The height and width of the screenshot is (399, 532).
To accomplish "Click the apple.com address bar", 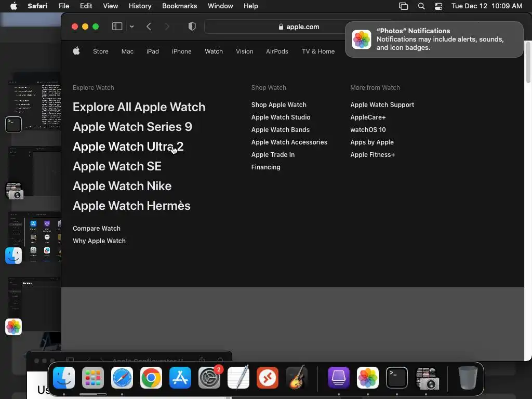I will 299,27.
